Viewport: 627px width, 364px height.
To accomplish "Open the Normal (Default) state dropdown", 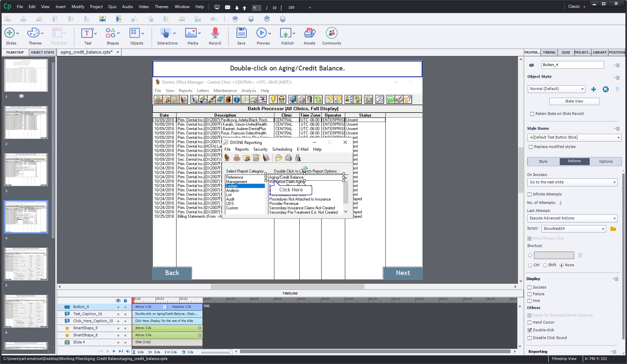I will point(556,89).
